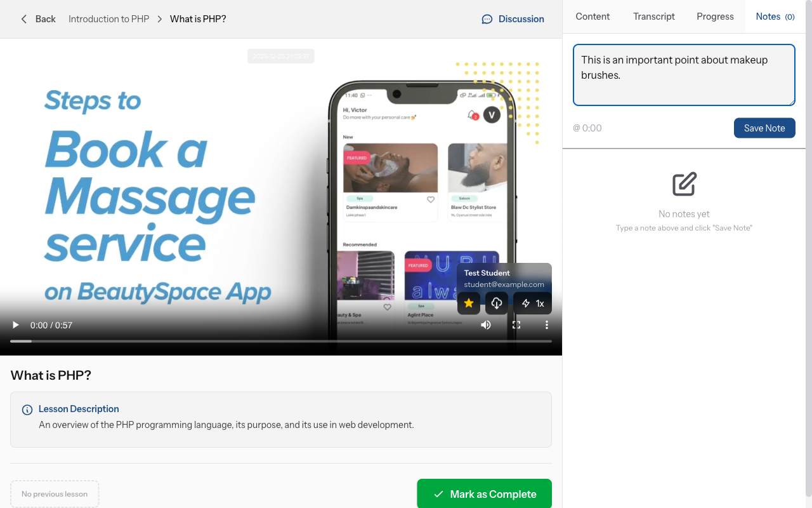The width and height of the screenshot is (812, 508).
Task: Mute the video volume
Action: click(486, 325)
